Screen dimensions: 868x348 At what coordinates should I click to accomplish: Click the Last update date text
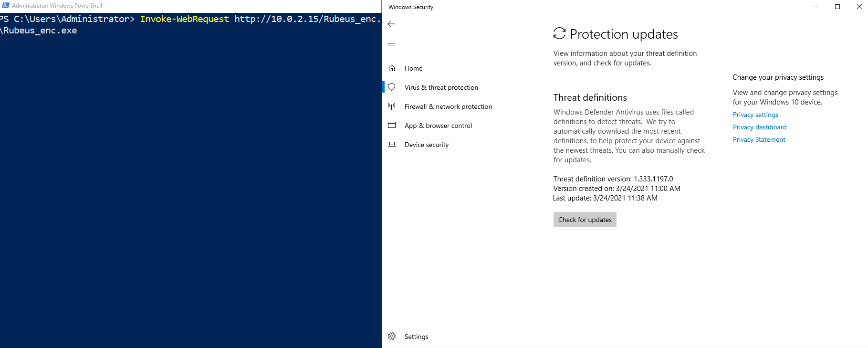pyautogui.click(x=605, y=198)
